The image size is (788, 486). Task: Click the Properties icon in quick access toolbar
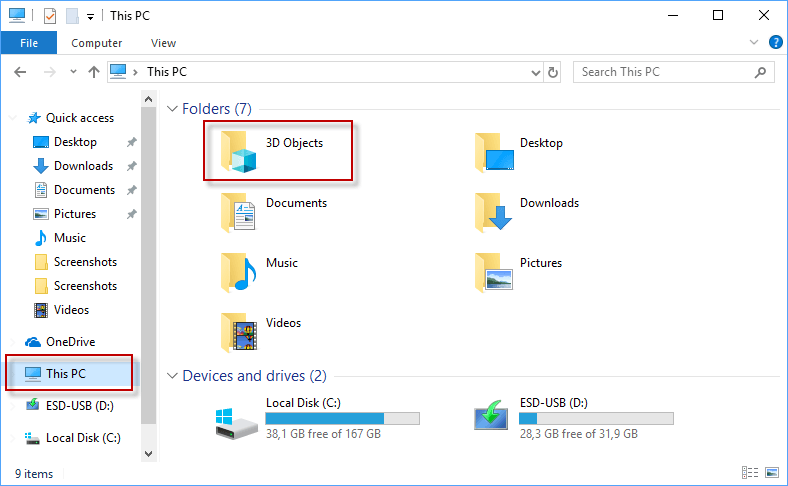pos(50,16)
